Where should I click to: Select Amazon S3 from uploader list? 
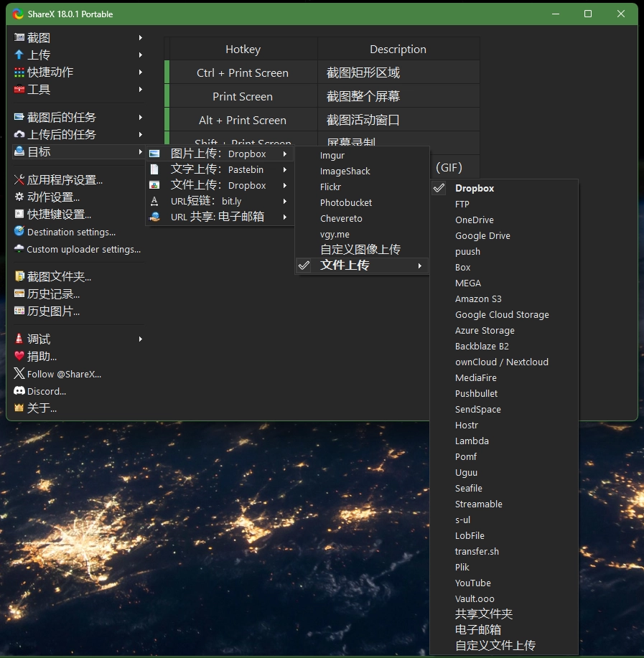478,299
